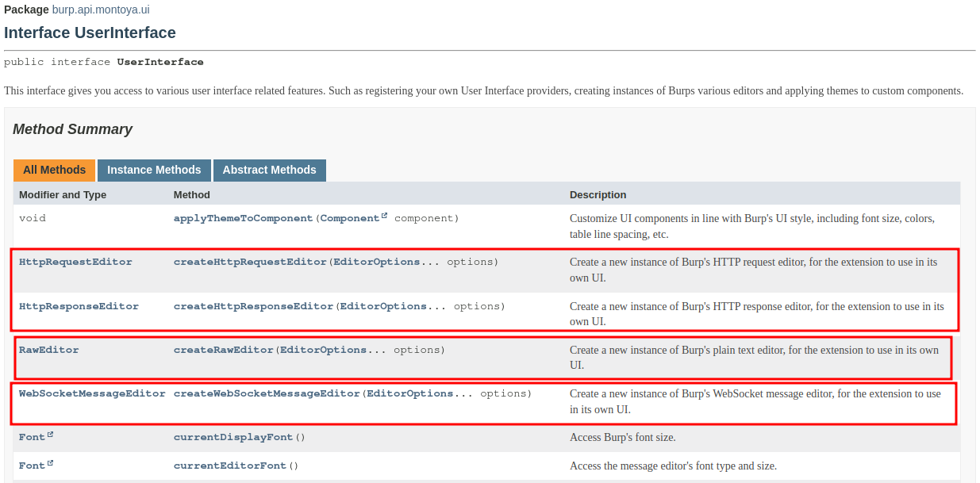Click external link icon in currentDisplayFont row
The width and height of the screenshot is (980, 483).
point(50,435)
